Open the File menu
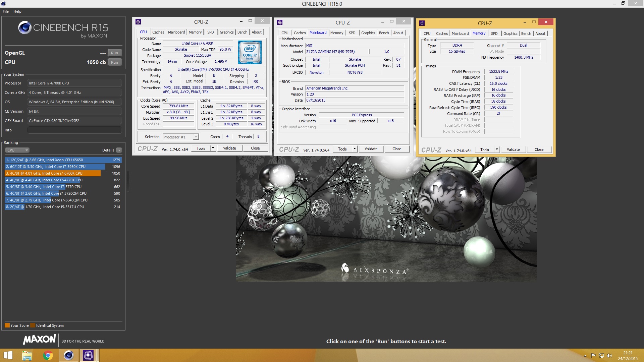Image resolution: width=644 pixels, height=362 pixels. point(6,11)
